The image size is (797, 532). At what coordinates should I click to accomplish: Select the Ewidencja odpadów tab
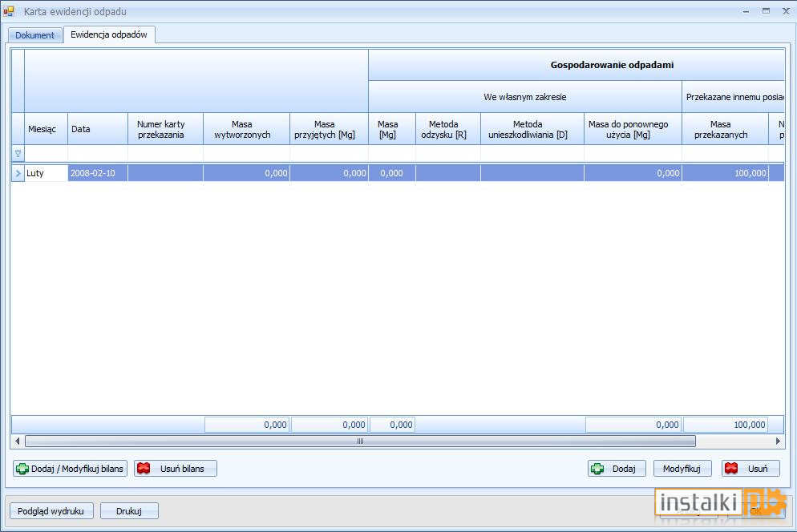[109, 34]
